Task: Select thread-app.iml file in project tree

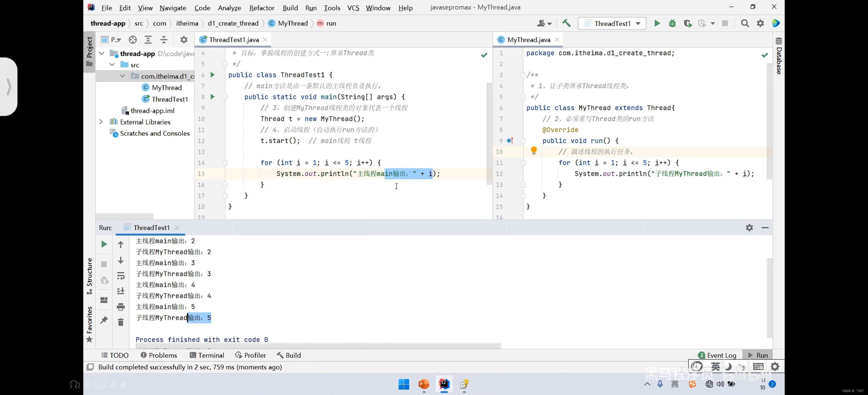Action: click(x=148, y=111)
